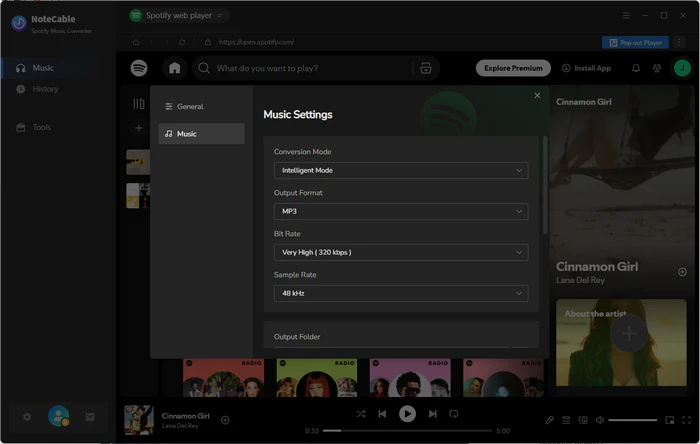Click the Pop out Player button
The image size is (700, 444).
pos(635,42)
